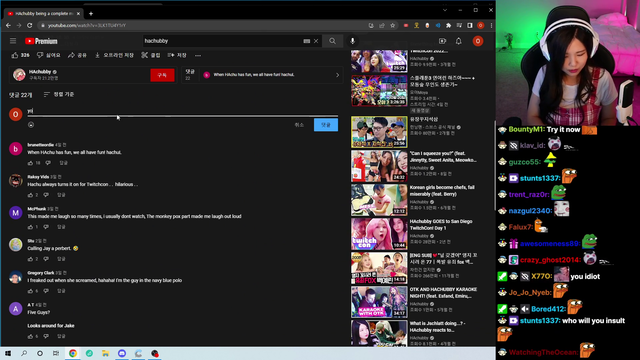Open HAchubby channel name link

click(x=40, y=72)
